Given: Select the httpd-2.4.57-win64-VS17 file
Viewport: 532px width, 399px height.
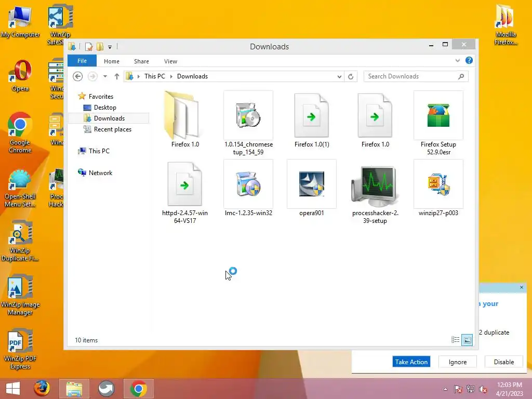Looking at the screenshot, I should pyautogui.click(x=184, y=192).
